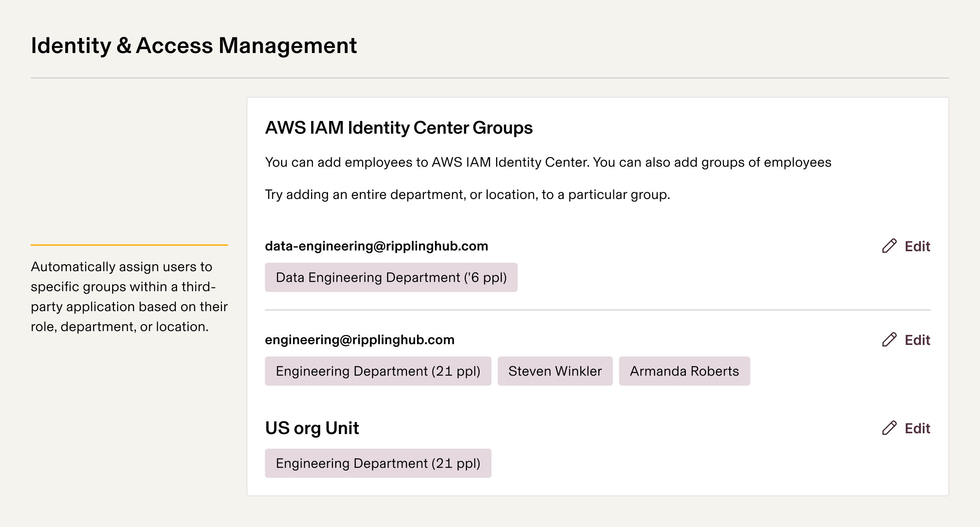
Task: Click Identity & Access Management page title
Action: pos(194,45)
